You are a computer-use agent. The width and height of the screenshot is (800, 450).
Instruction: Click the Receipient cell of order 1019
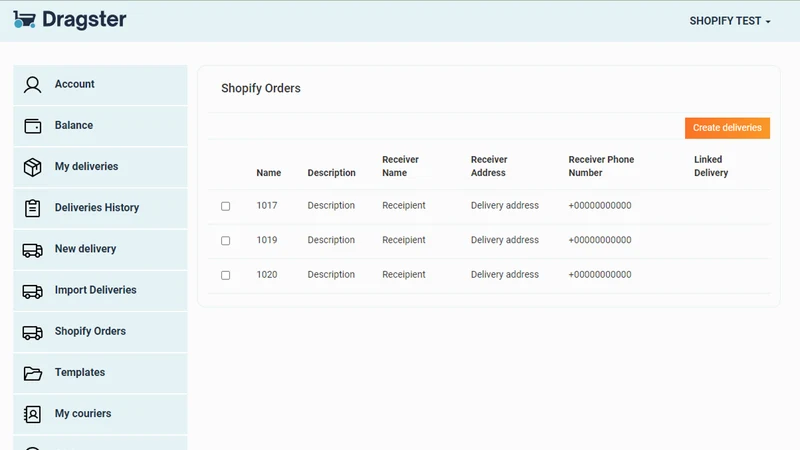tap(404, 240)
